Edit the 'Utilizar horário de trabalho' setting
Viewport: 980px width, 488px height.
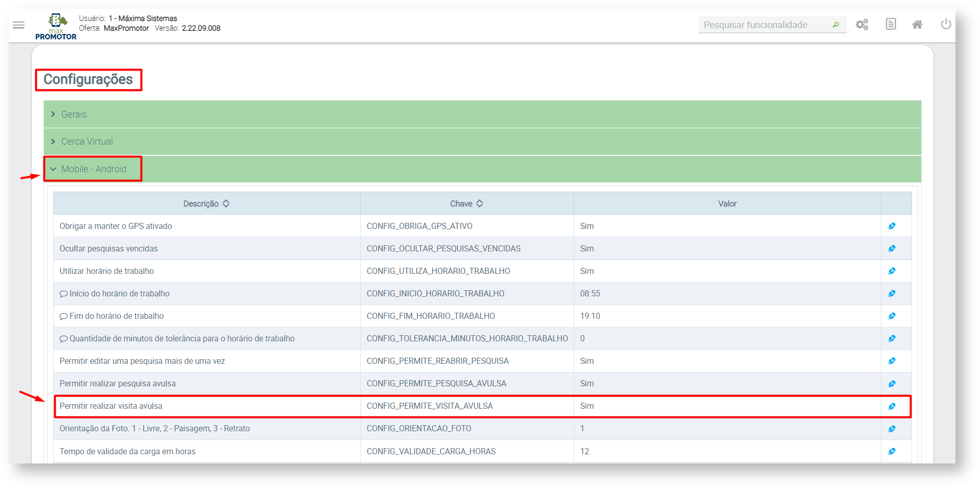[x=892, y=271]
